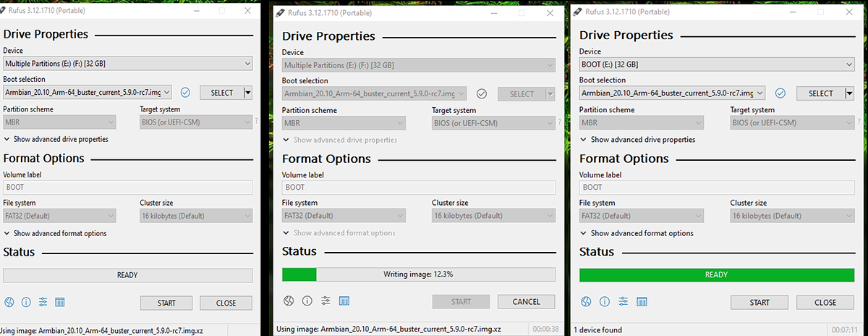Expand advanced drive properties in middle window
The image size is (868, 336).
(x=340, y=140)
